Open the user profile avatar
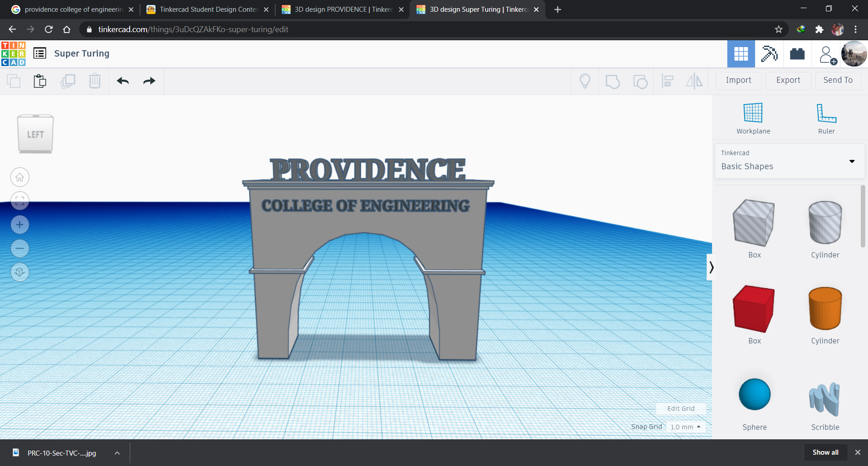 (854, 54)
